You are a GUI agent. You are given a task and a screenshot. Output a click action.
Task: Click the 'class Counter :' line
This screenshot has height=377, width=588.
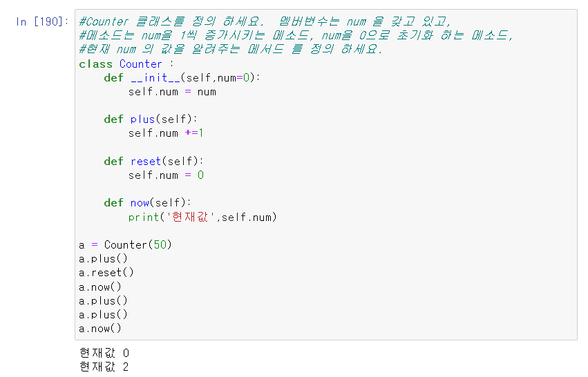126,64
